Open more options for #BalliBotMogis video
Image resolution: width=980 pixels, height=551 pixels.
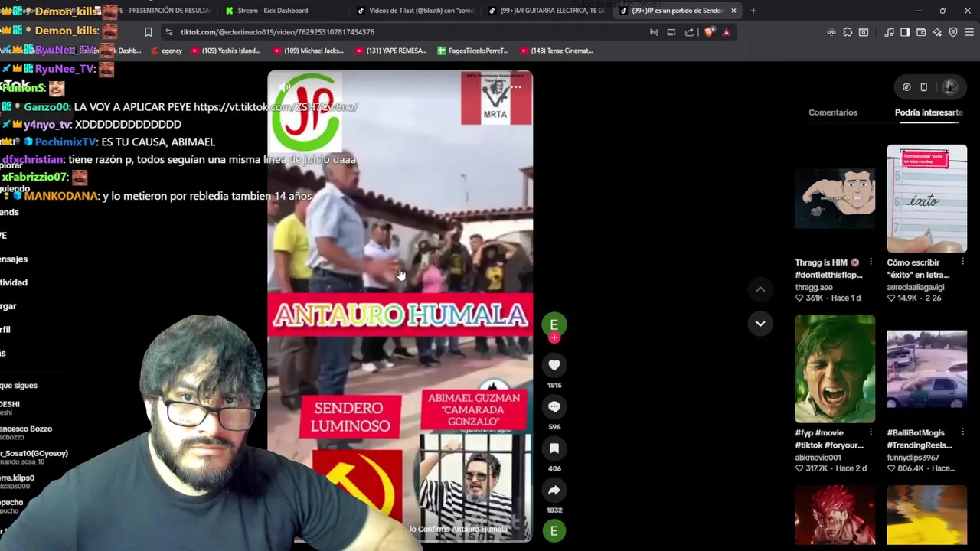(962, 433)
